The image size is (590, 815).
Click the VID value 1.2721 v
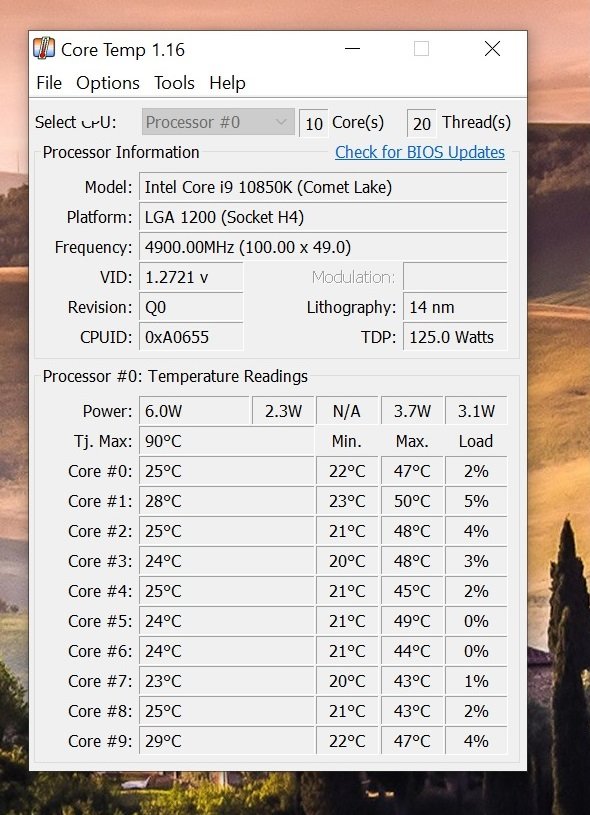[191, 277]
